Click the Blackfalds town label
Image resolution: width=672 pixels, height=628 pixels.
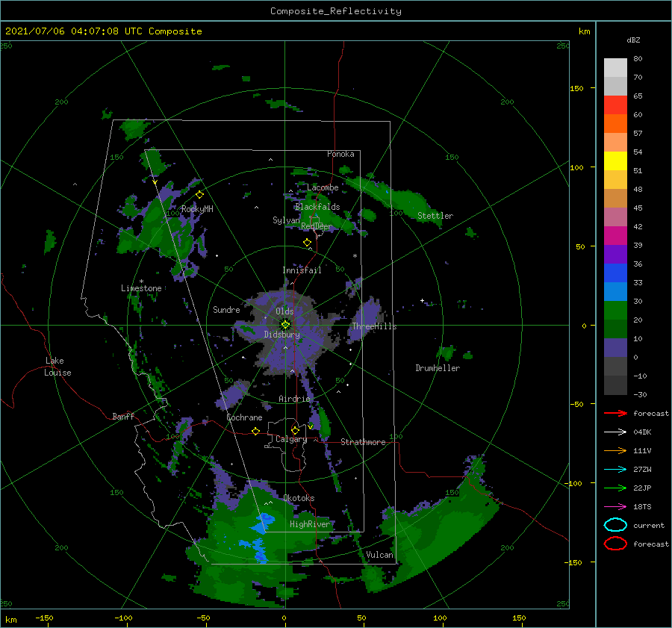pos(317,207)
